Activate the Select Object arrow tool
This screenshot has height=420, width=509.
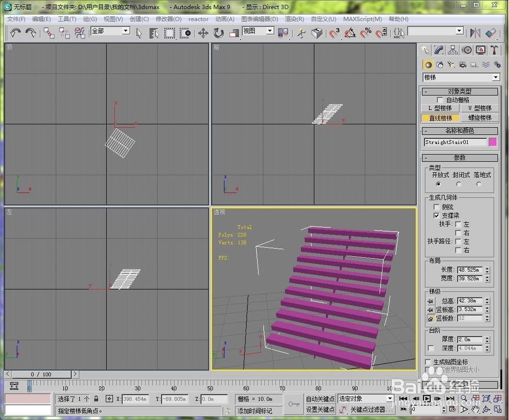pos(139,33)
